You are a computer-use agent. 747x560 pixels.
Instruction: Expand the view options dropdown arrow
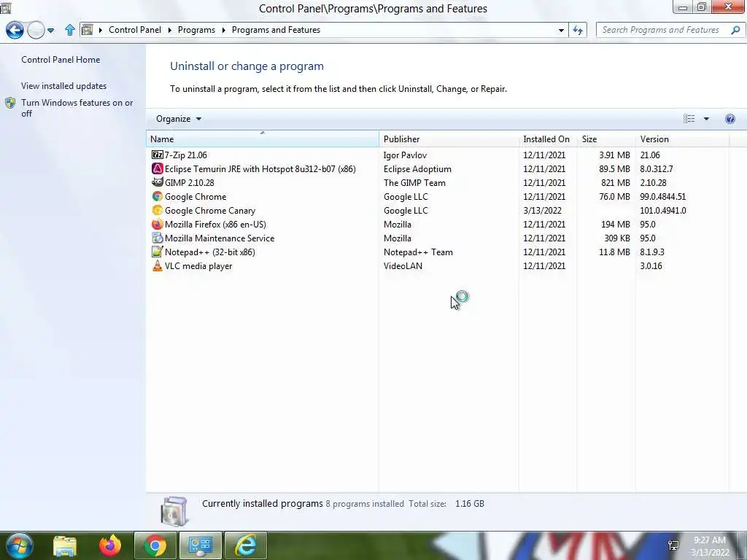[706, 119]
